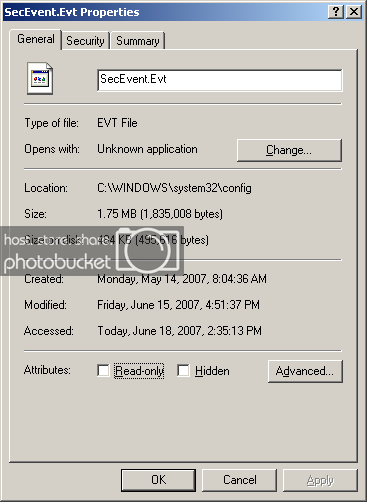The height and width of the screenshot is (502, 367).
Task: Click the Accessed: label
Action: (x=49, y=331)
